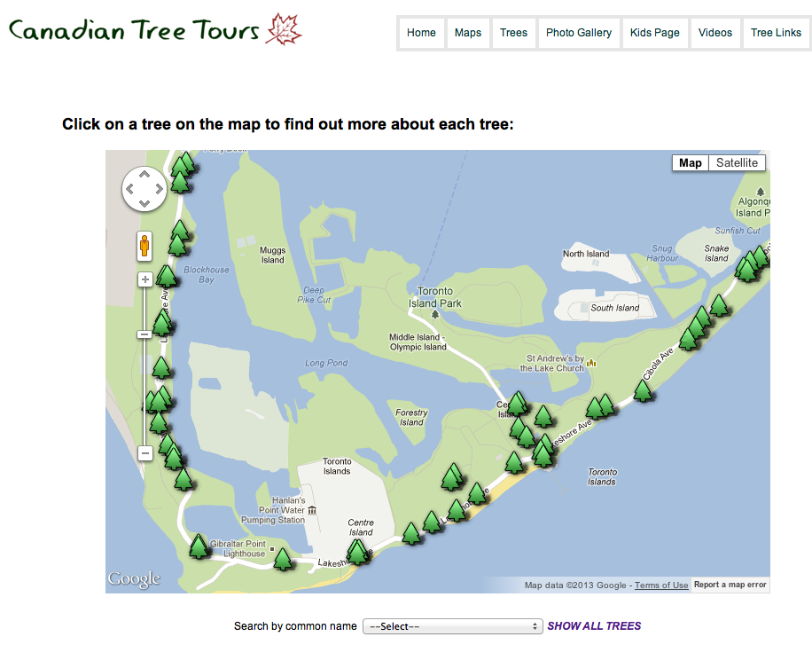Click the 'Muggs Island' map label

pyautogui.click(x=272, y=255)
